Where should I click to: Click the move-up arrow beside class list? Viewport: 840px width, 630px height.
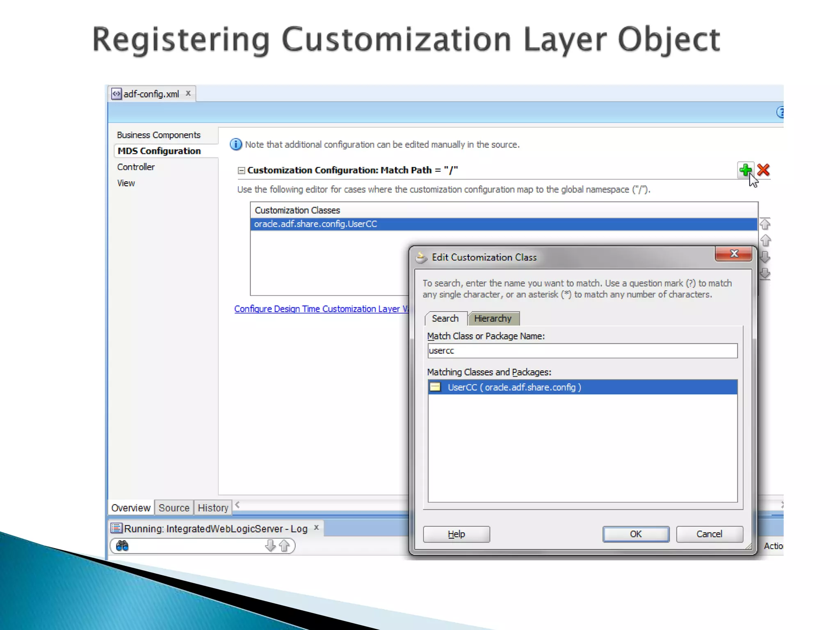(x=765, y=240)
